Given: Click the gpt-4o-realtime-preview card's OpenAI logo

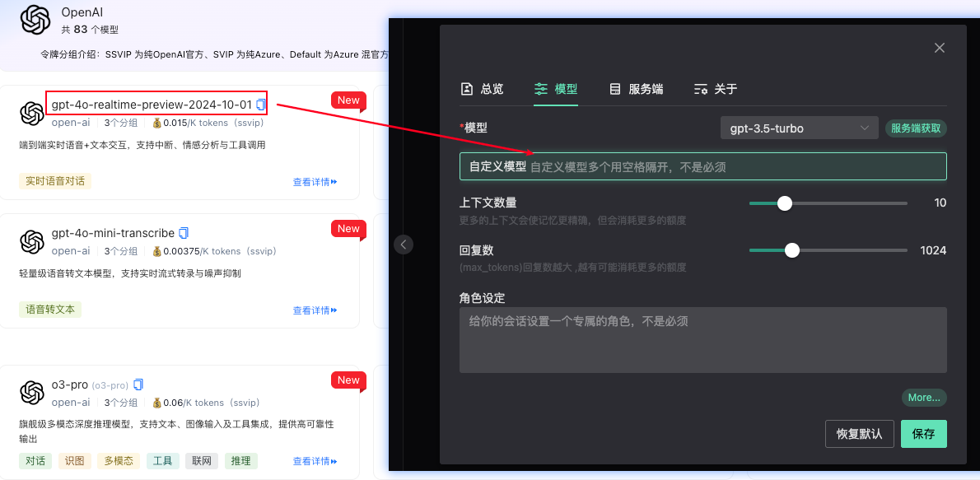Looking at the screenshot, I should (32, 114).
